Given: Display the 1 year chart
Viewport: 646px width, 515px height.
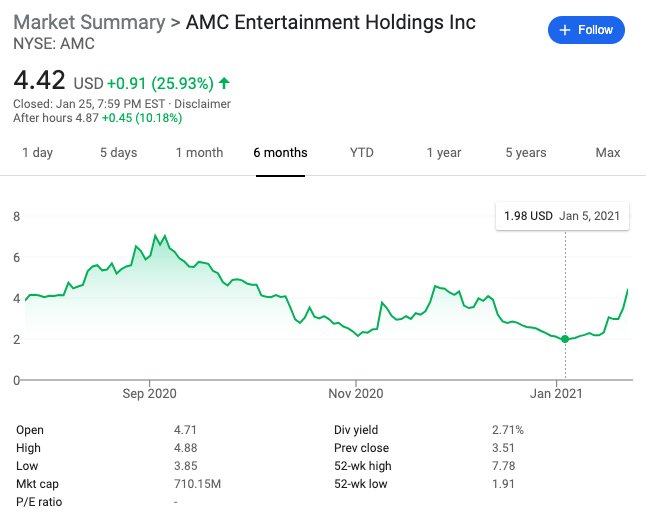Looking at the screenshot, I should (443, 153).
